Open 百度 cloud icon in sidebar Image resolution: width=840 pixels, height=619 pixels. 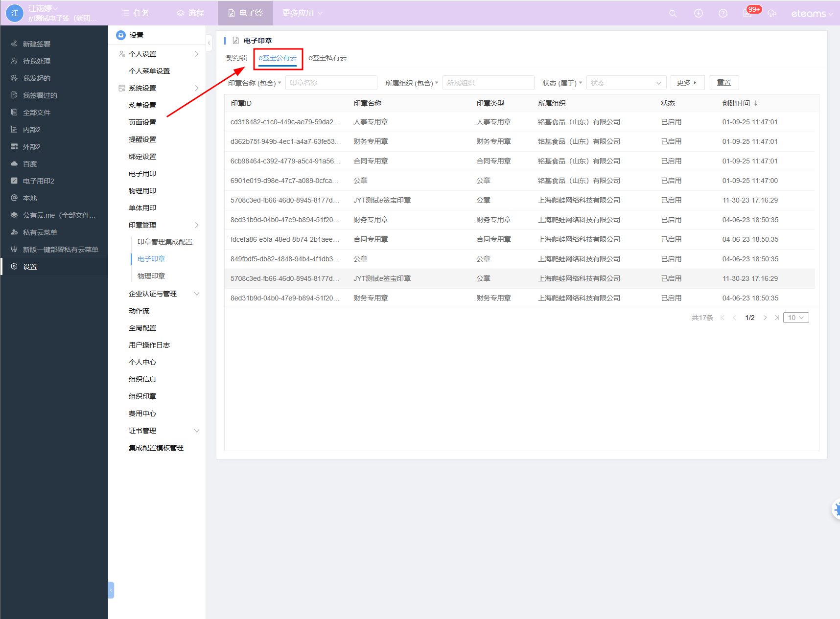click(x=14, y=164)
